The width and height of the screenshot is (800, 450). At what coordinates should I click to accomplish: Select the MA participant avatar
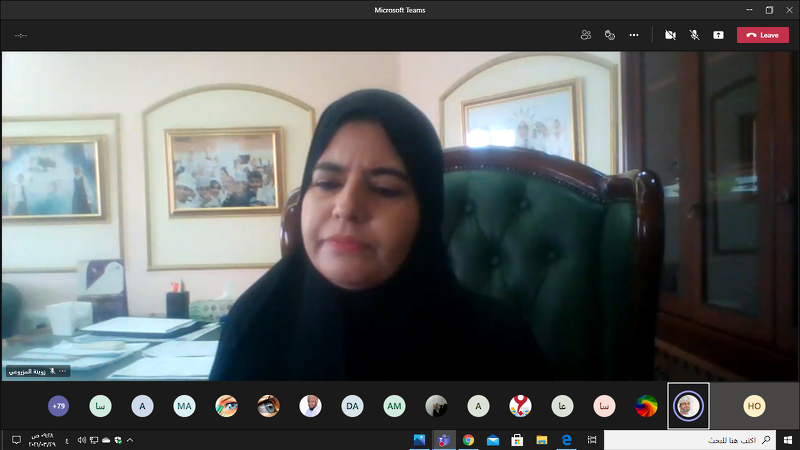coord(184,406)
